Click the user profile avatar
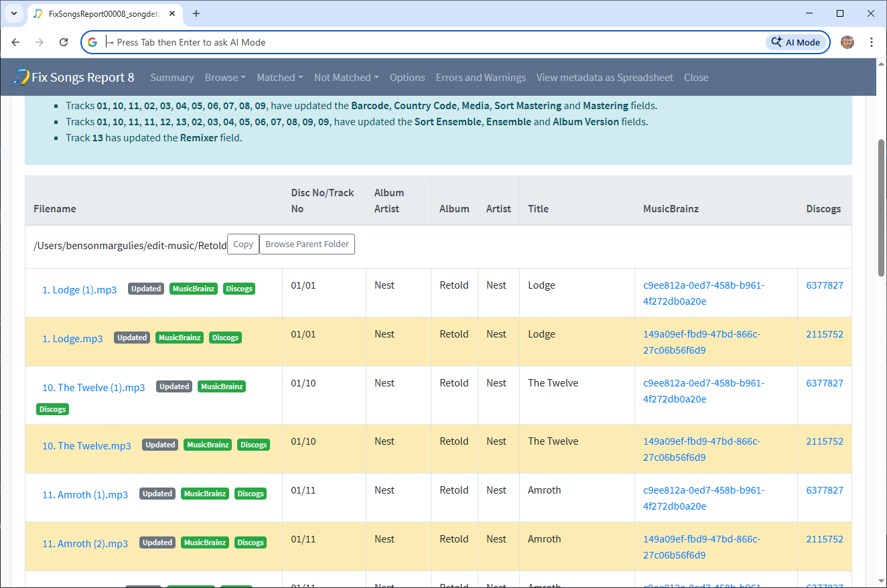 tap(847, 42)
